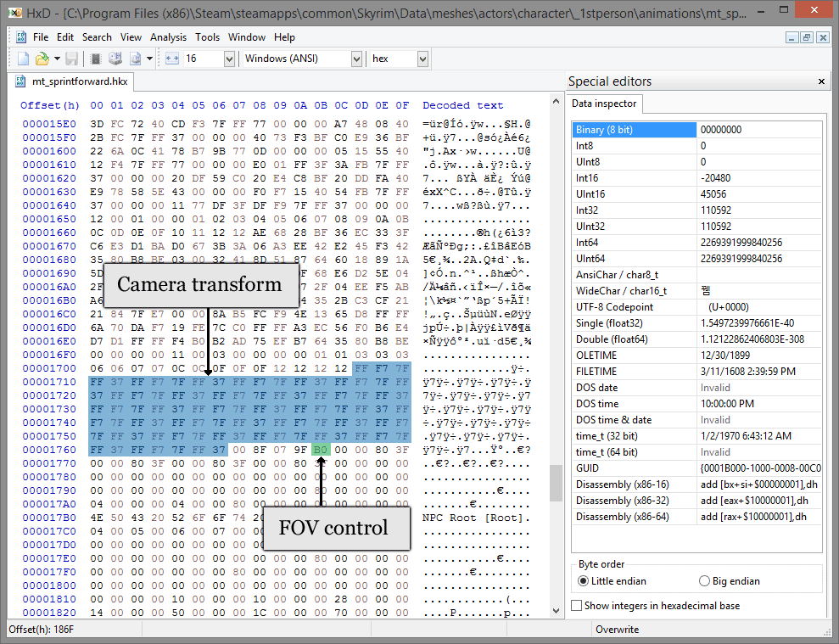The width and height of the screenshot is (839, 644).
Task: Click the hex editor vertical scrollbar thumb
Action: click(x=557, y=483)
